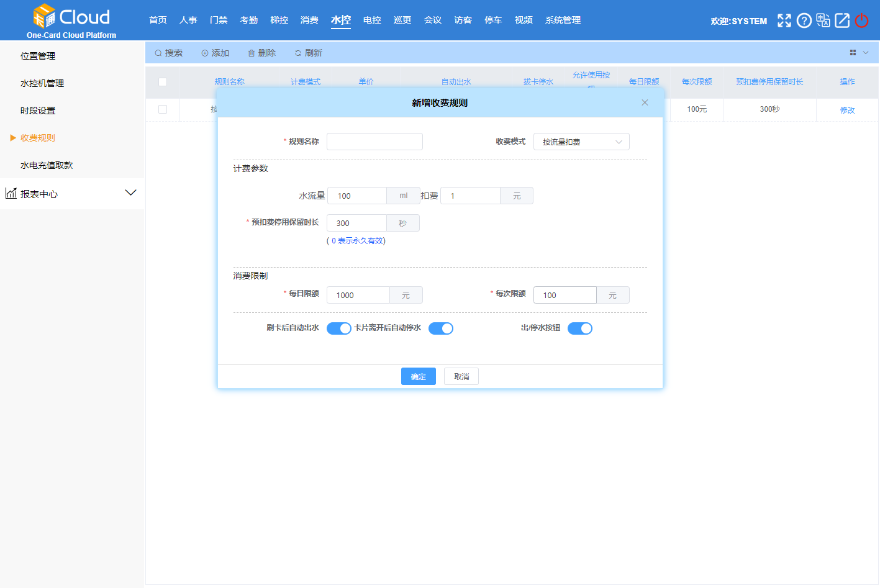Viewport: 880px width, 588px height.
Task: Expand the 报表中心 sidebar section
Action: (130, 193)
